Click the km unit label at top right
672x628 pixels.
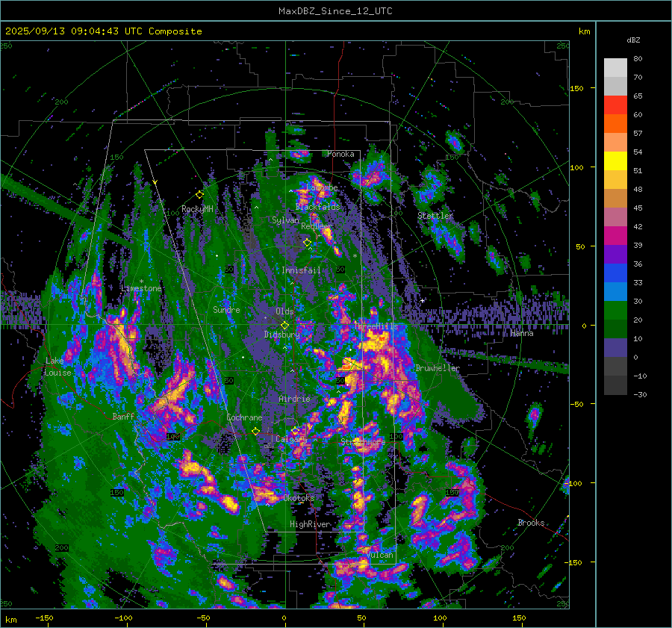pos(584,31)
